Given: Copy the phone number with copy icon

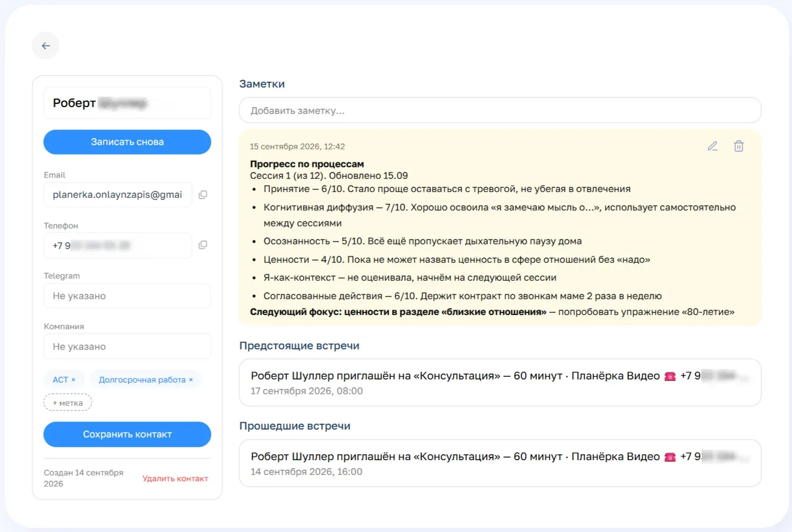Looking at the screenshot, I should coord(203,245).
